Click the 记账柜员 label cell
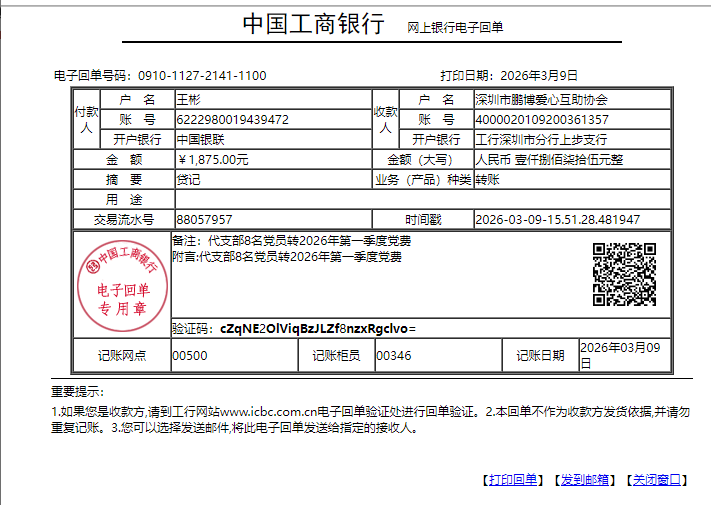Screen dimensions: 711x505 [336, 355]
